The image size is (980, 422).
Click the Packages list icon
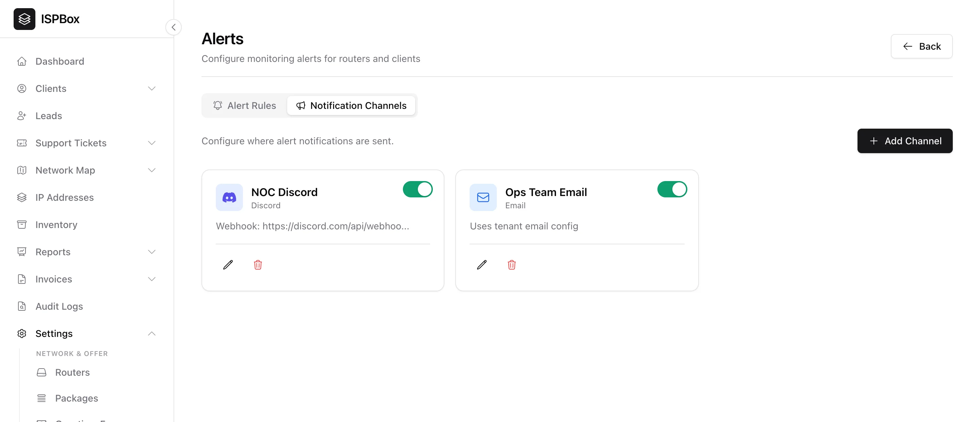pos(42,398)
